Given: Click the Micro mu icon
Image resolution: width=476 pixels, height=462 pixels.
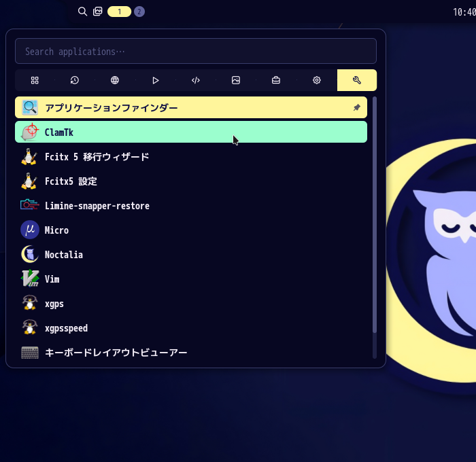Looking at the screenshot, I should [30, 230].
